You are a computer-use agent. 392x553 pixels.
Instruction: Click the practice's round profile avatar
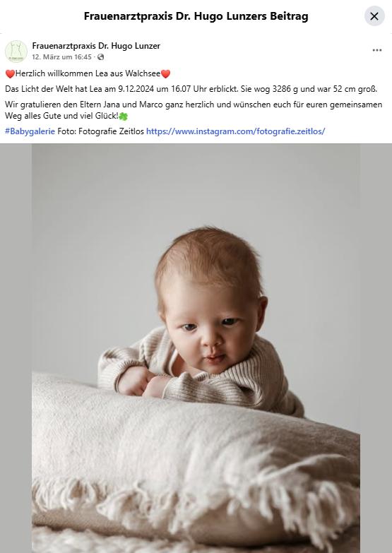[16, 51]
